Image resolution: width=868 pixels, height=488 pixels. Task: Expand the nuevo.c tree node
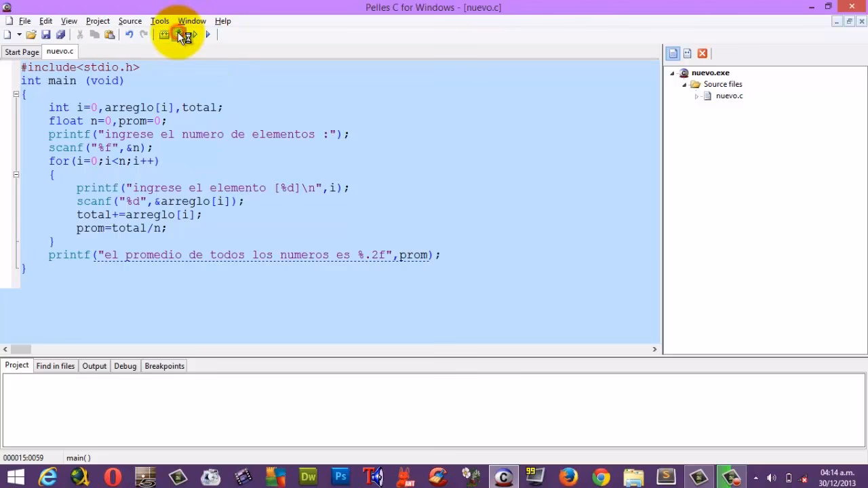pos(696,96)
